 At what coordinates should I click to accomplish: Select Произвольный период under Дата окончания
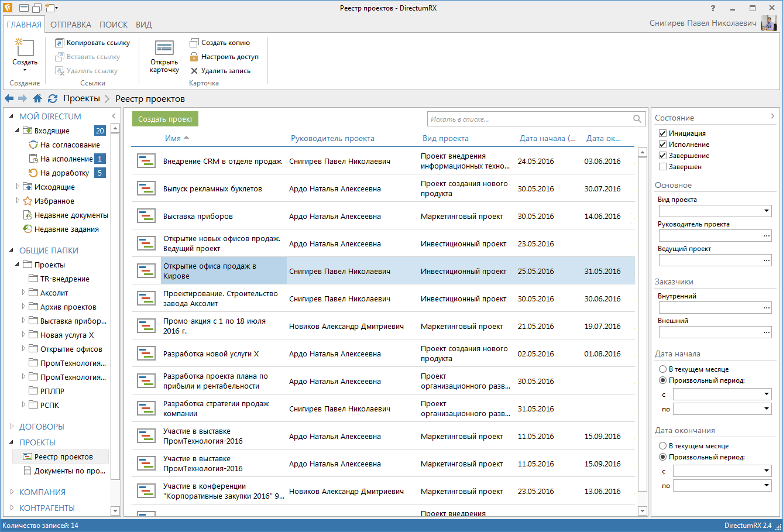tap(663, 457)
